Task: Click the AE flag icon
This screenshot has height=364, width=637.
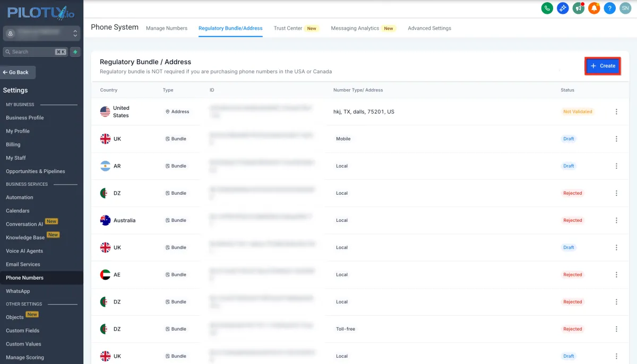Action: pos(105,274)
